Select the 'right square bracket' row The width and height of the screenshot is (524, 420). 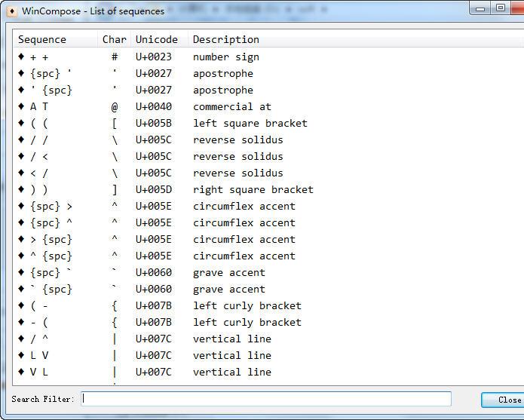(268, 189)
